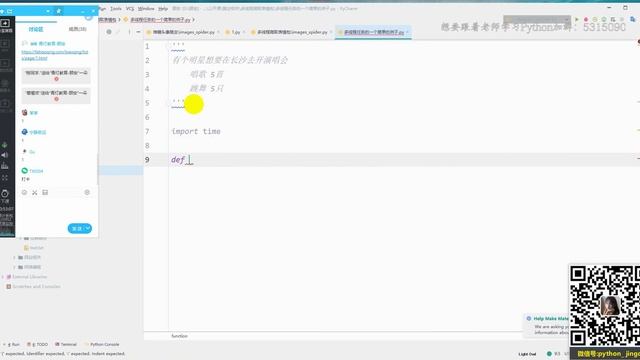Click the image attach icon in chat
Viewport: 640px width, 360px height.
(x=45, y=192)
